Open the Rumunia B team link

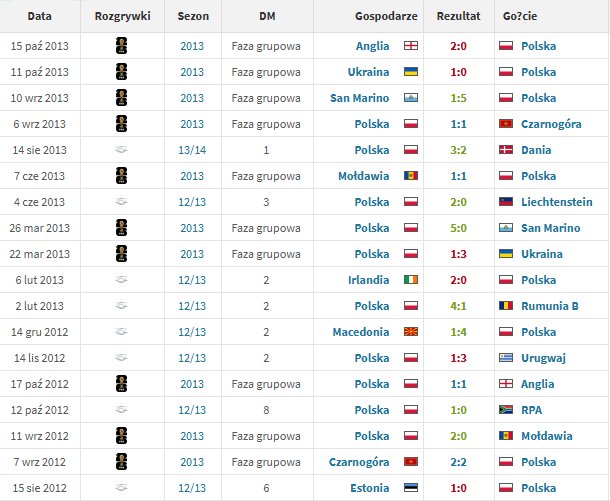(x=549, y=306)
